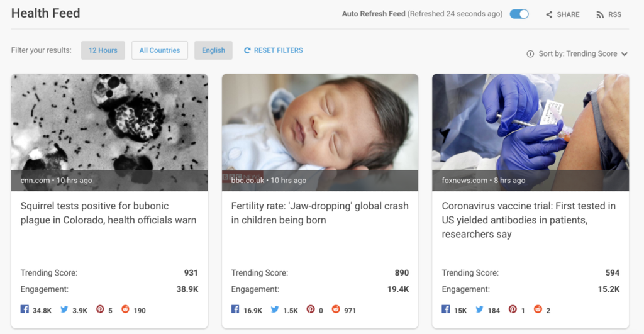644x334 pixels.
Task: Open the 12 Hours time filter
Action: tap(103, 50)
